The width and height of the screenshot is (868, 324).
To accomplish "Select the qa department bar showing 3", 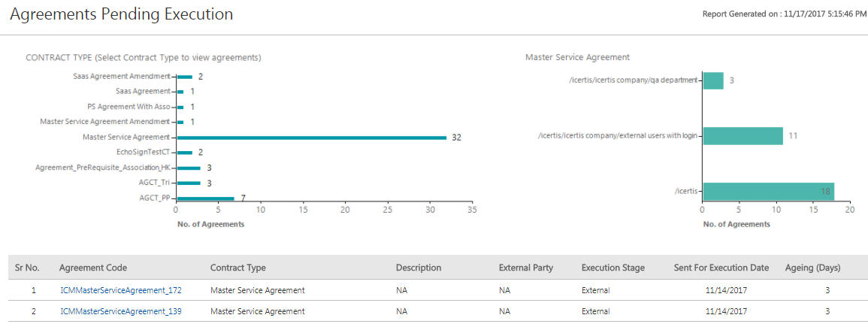I will [713, 80].
